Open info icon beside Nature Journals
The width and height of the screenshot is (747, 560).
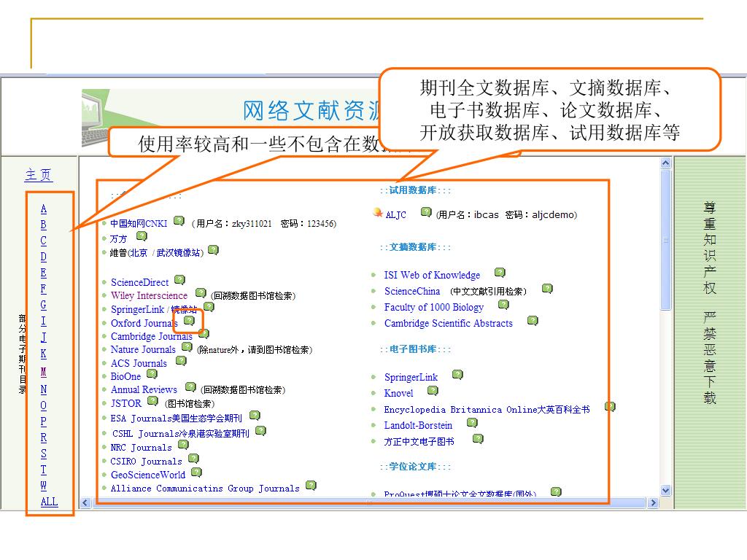pyautogui.click(x=187, y=346)
